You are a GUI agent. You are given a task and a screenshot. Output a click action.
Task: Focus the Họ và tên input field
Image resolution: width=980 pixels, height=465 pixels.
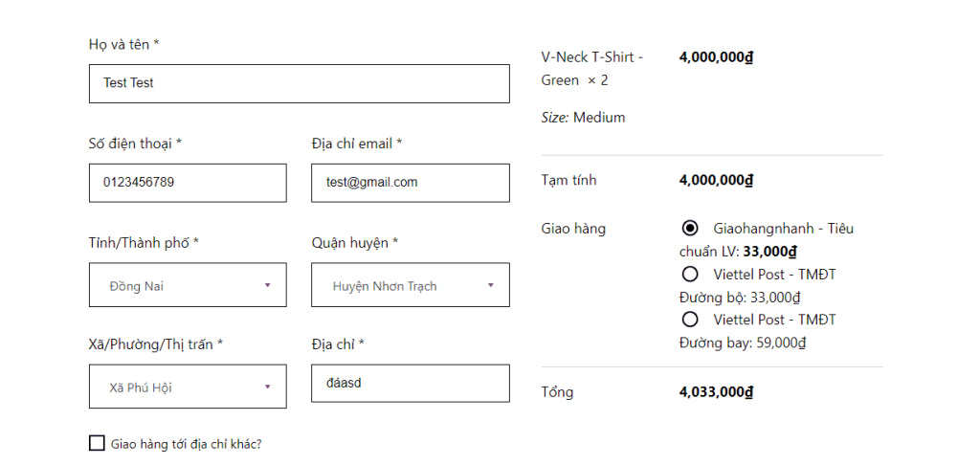point(299,83)
